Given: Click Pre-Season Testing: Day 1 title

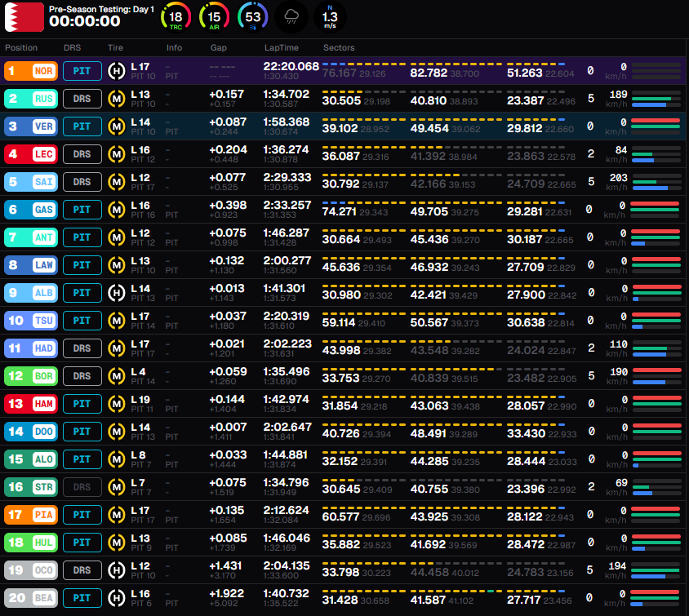Looking at the screenshot, I should (x=101, y=9).
